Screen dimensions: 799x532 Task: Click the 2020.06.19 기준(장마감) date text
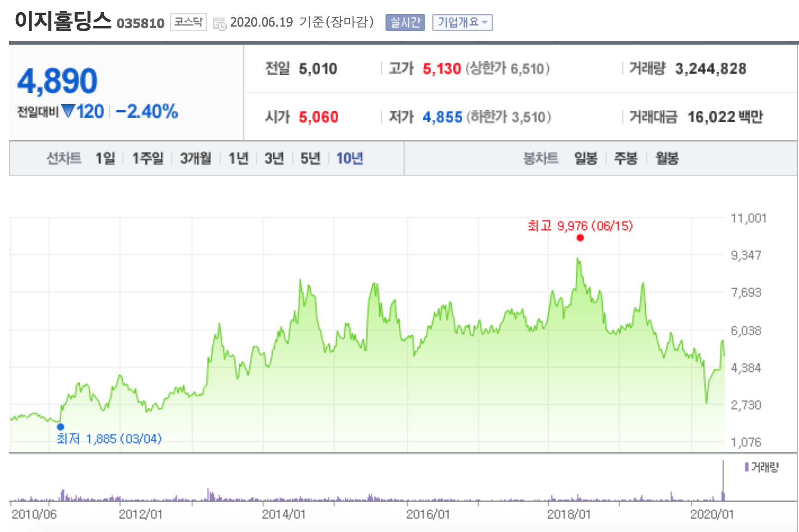pos(302,22)
